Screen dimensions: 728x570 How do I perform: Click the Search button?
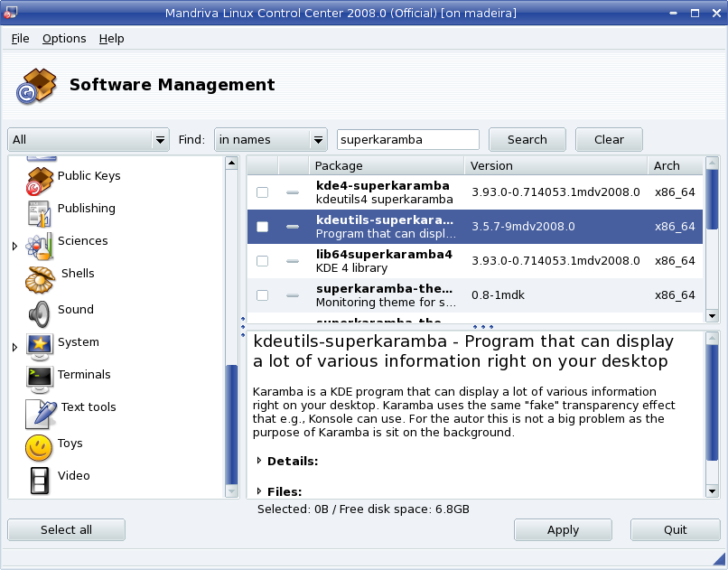527,140
